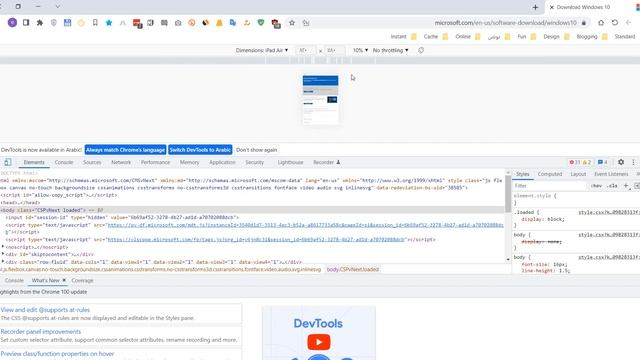Open the browser side panel icon

[x=26, y=22]
